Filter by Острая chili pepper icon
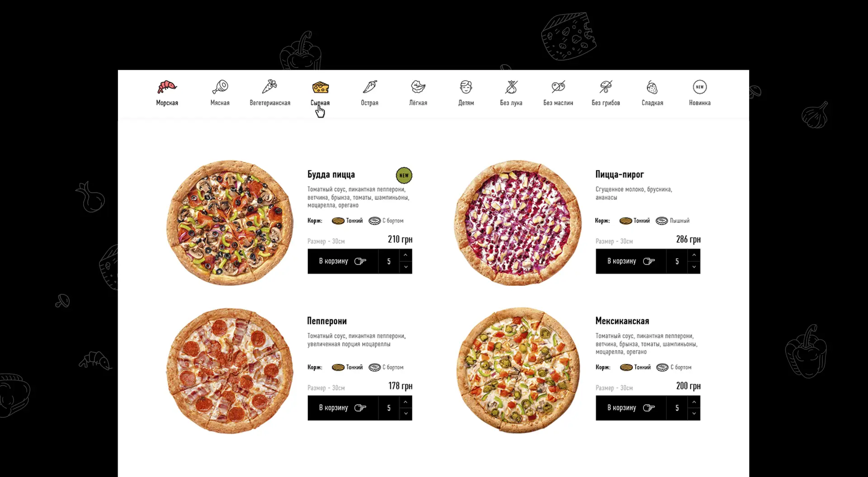This screenshot has width=868, height=477. (370, 86)
